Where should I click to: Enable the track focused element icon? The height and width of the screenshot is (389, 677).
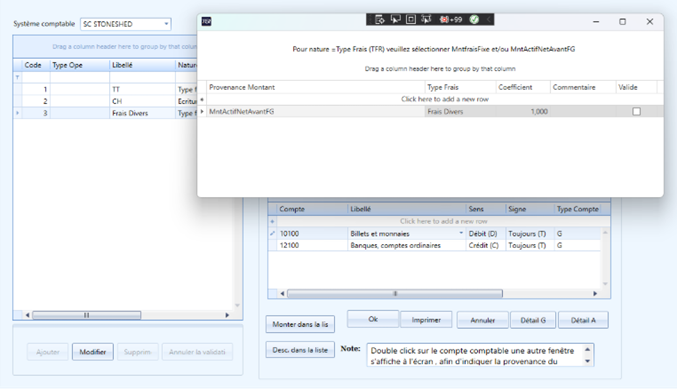point(426,19)
